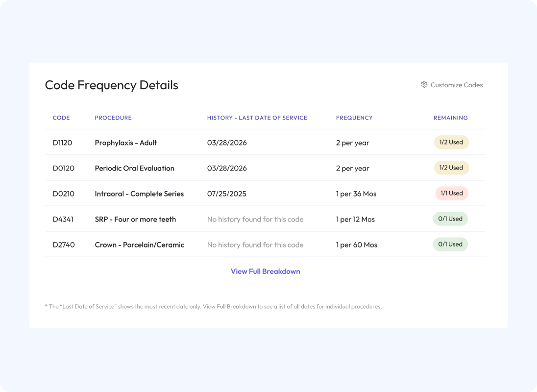Click Periodic Oral Evaluation procedure name
Screen dimensions: 537x392
(135, 168)
